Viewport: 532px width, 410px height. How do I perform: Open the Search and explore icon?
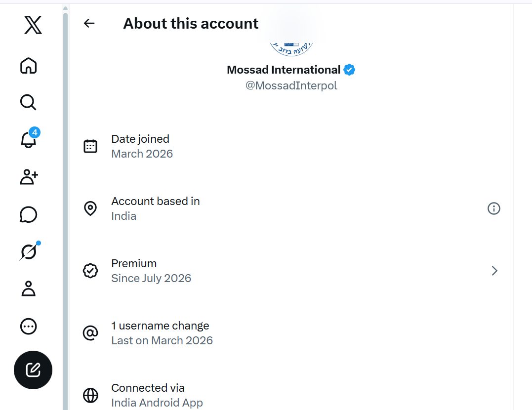(x=28, y=102)
